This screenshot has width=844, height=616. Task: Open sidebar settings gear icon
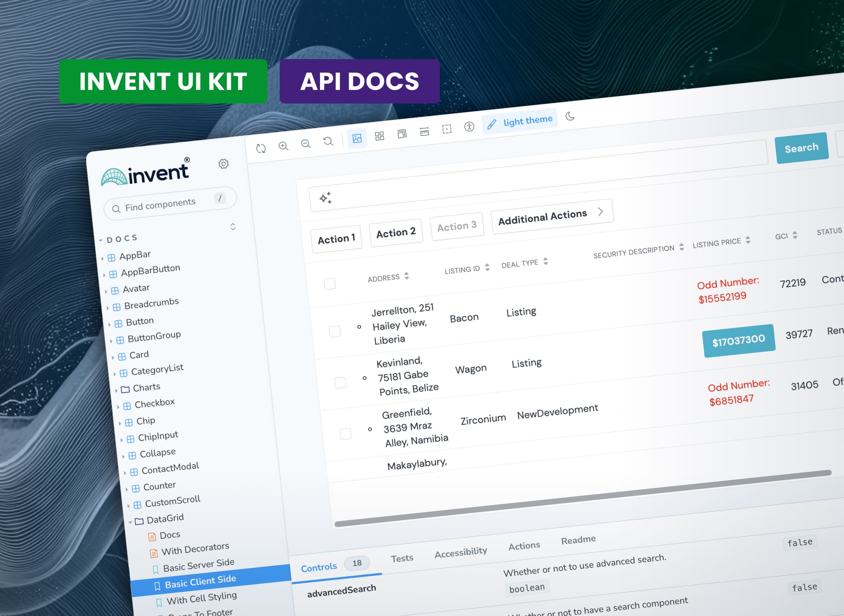[223, 164]
